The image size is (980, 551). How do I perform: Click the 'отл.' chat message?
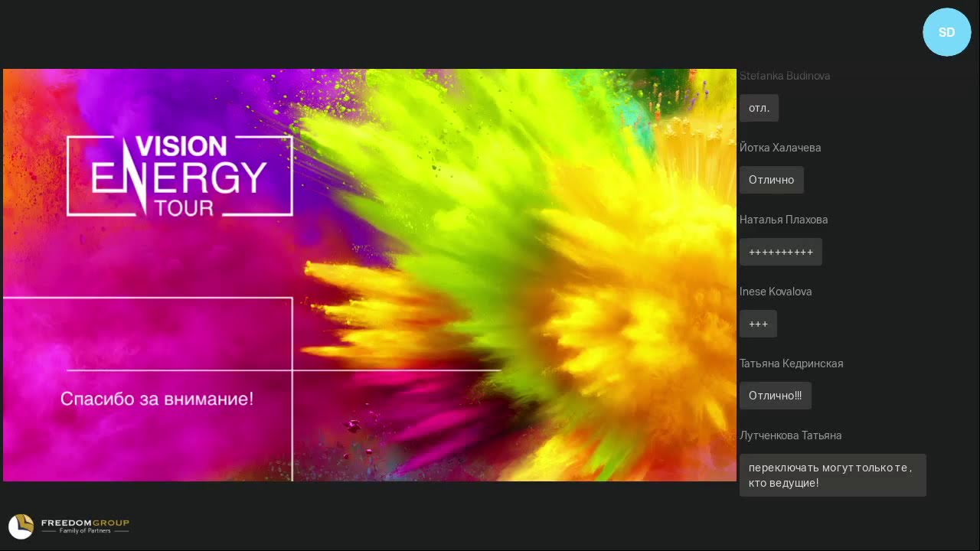[x=759, y=108]
